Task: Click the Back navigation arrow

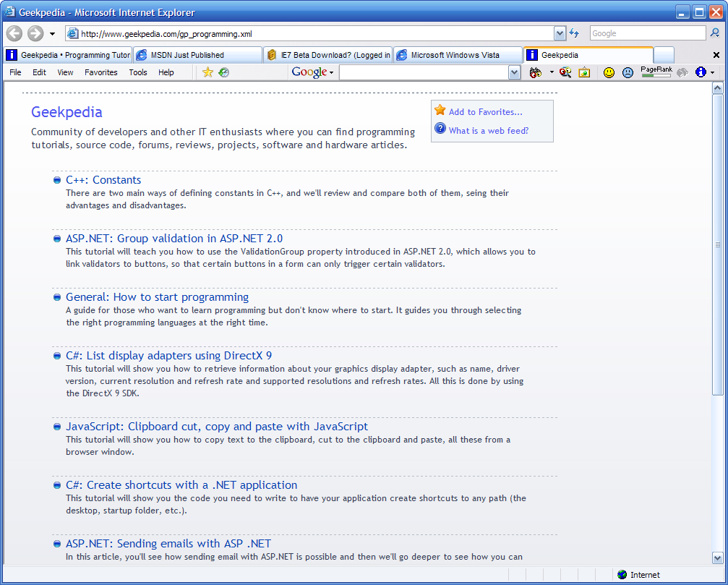Action: (14, 33)
